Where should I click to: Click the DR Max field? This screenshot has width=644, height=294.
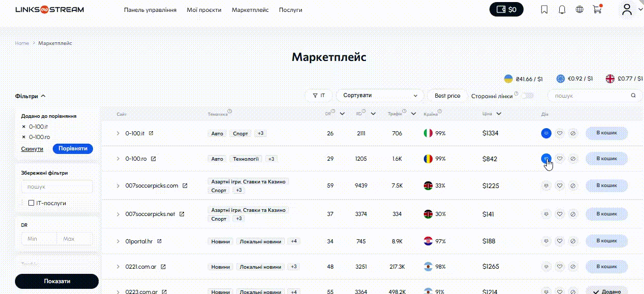click(75, 239)
